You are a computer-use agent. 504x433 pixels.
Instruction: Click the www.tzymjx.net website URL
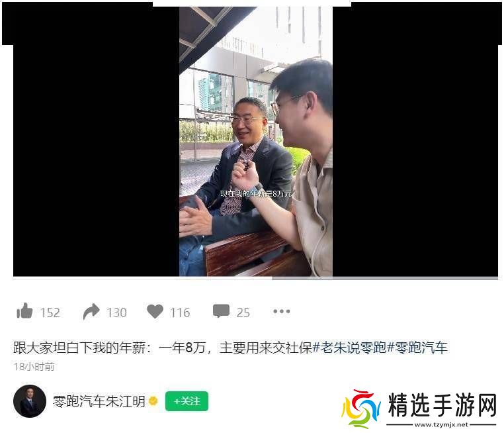click(441, 424)
